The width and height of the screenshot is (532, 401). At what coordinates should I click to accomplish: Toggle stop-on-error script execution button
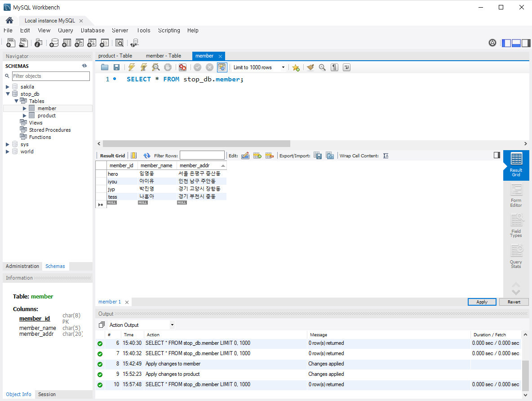pos(182,67)
